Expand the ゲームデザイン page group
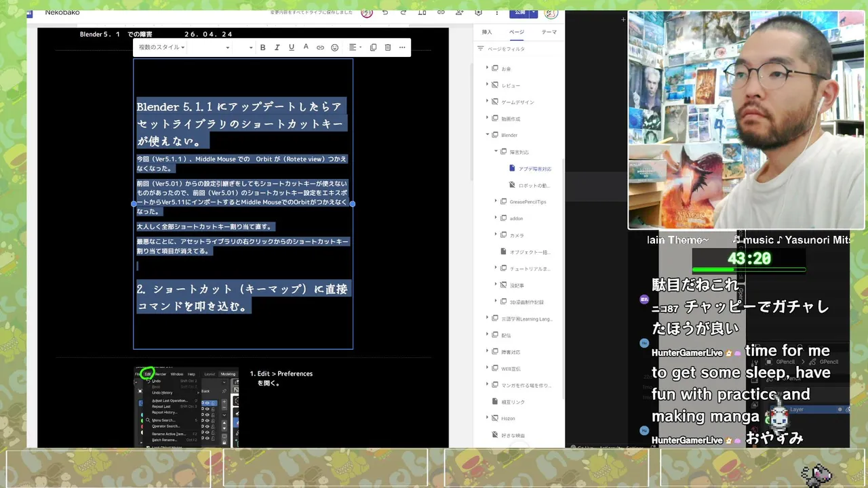Viewport: 868px width, 488px height. pos(487,102)
